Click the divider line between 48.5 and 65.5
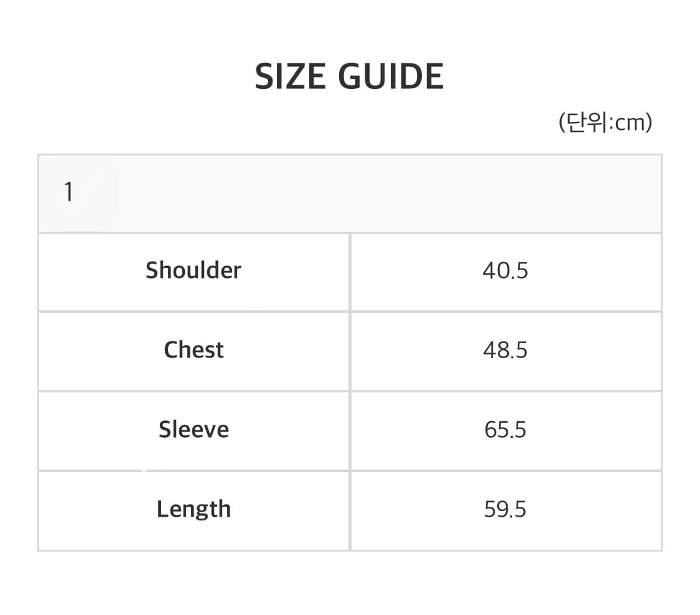Viewport: 700px width, 615px height. 505,391
